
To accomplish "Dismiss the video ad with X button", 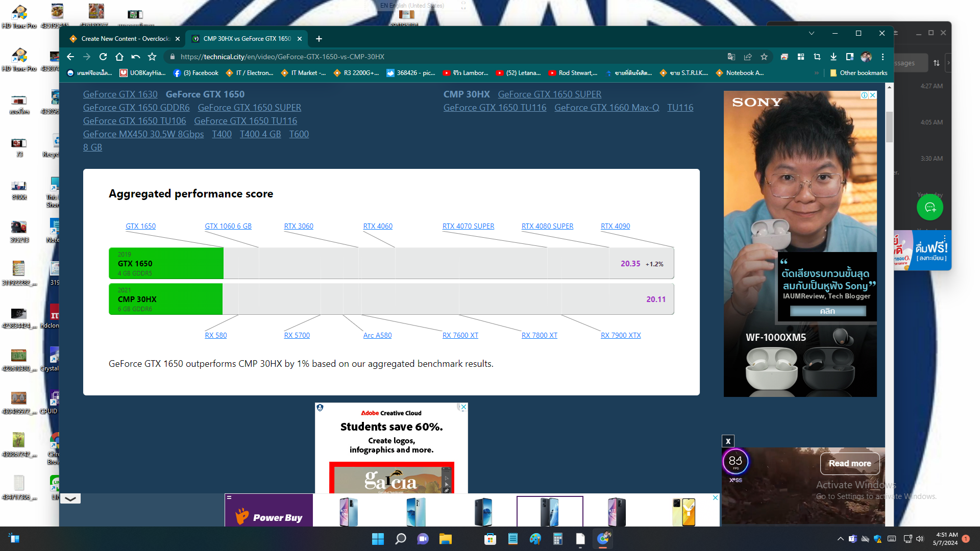I will click(x=728, y=441).
